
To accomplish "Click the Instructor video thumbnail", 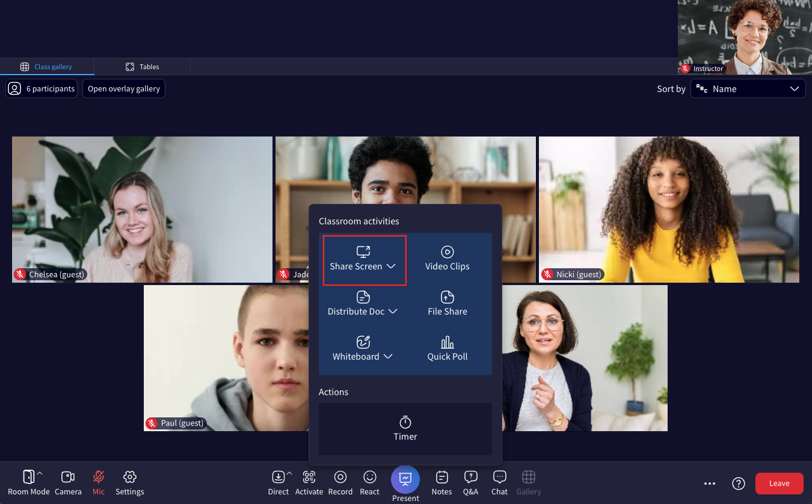I will pyautogui.click(x=745, y=37).
